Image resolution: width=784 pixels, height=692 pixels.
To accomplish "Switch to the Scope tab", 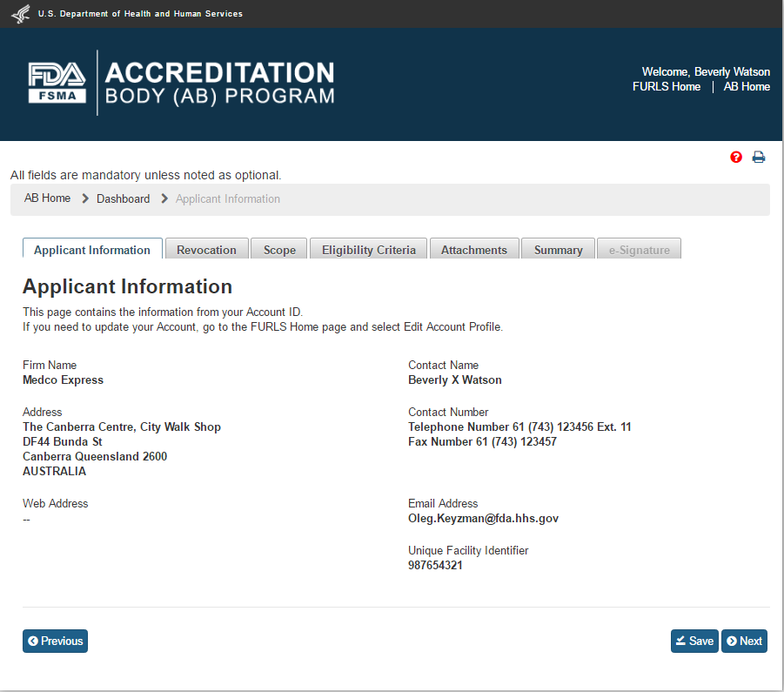I will (x=279, y=250).
